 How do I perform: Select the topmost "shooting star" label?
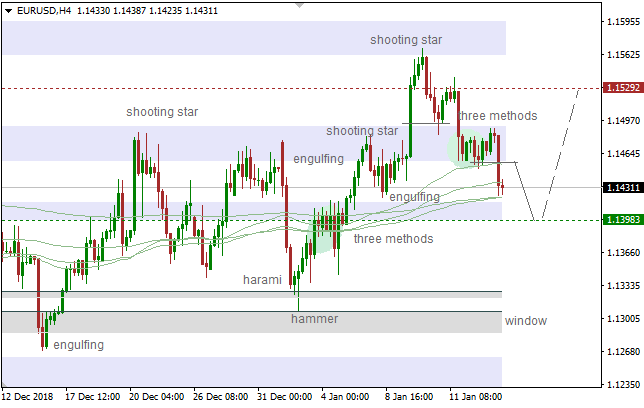pos(406,40)
